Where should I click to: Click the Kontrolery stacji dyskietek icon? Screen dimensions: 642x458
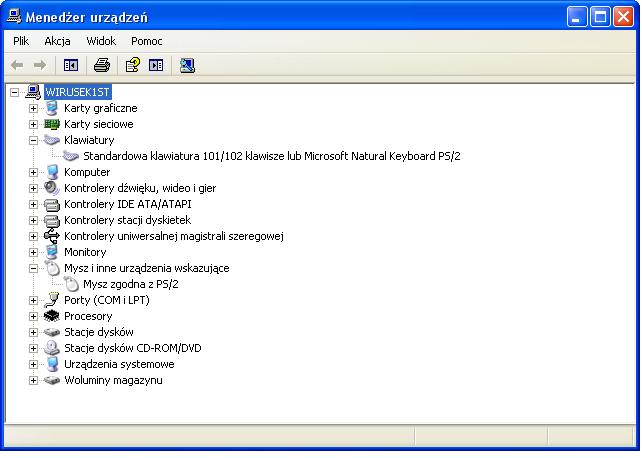(x=52, y=220)
